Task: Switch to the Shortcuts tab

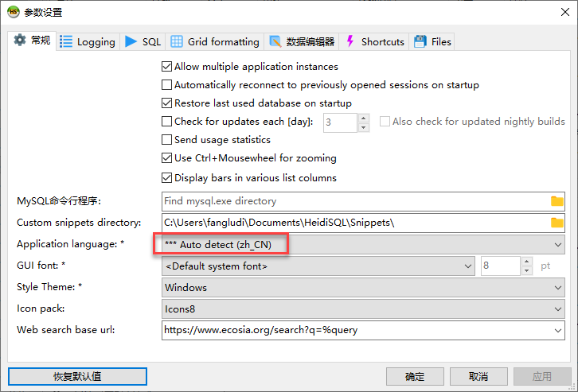Action: point(374,41)
